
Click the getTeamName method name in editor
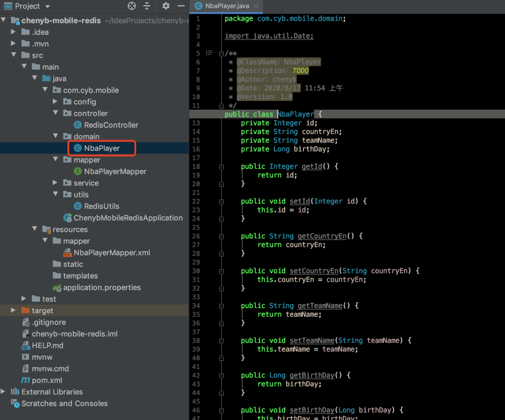point(320,306)
